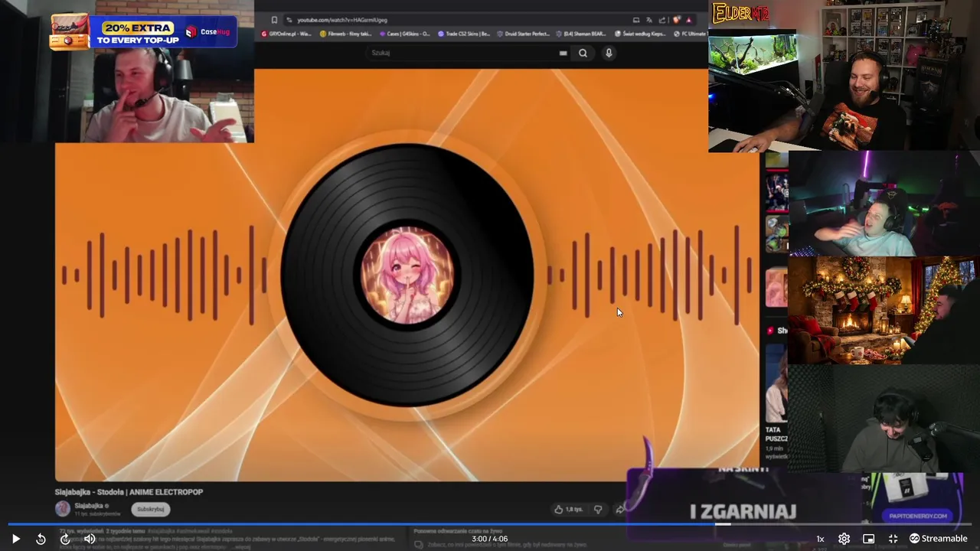Open Streamable player settings gear
The image size is (980, 551).
coord(844,539)
